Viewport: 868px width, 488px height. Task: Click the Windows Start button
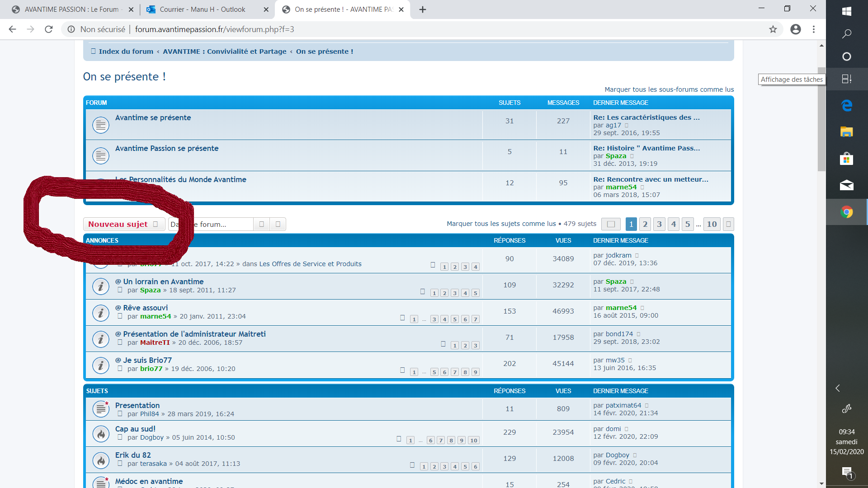[846, 11]
